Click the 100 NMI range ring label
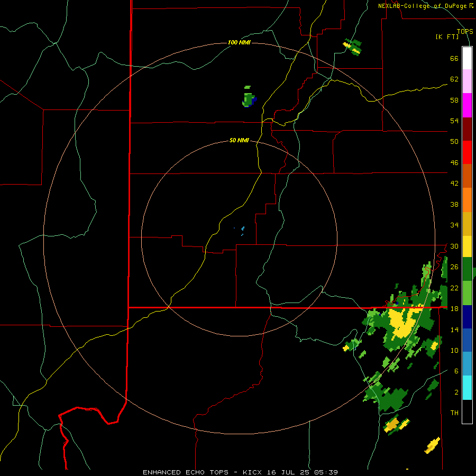Screen dimensions: 476x476 [239, 42]
